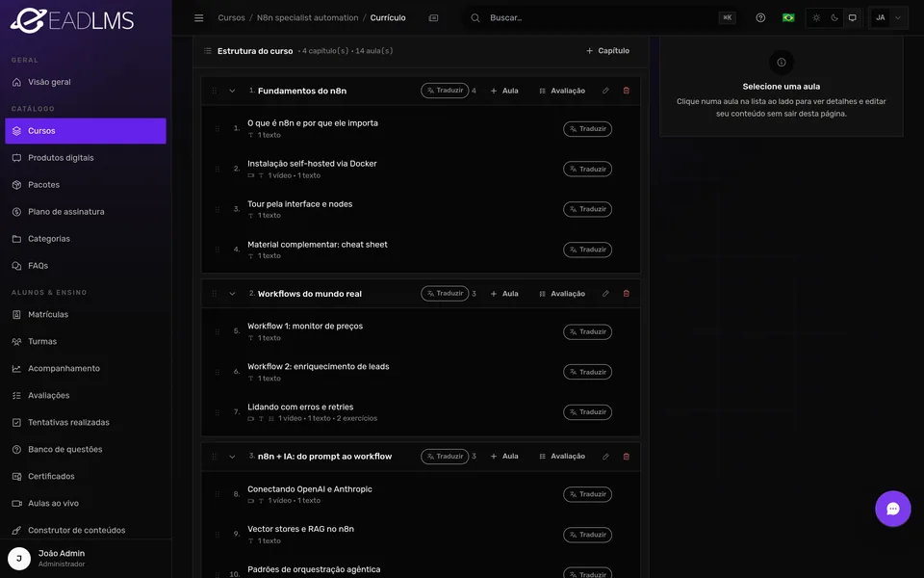
Task: Translate lesson Lidando com erros e retries
Action: pos(587,411)
